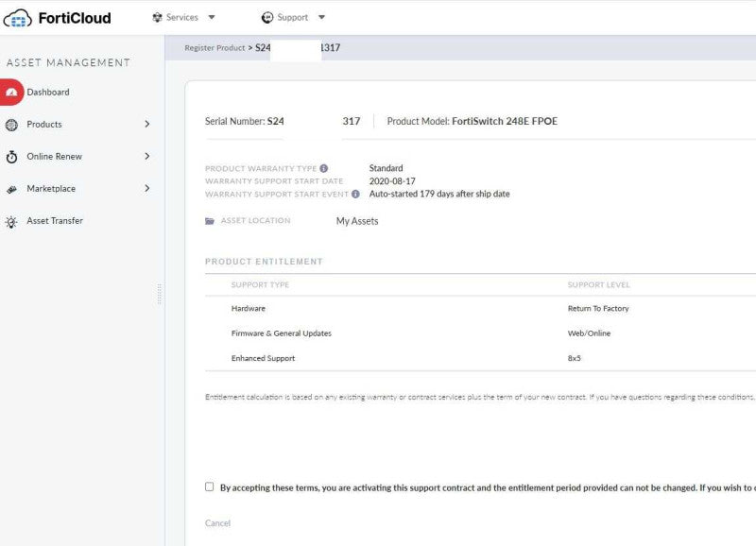This screenshot has width=756, height=546.
Task: Click the Auto-started 179 days text
Action: coord(439,194)
